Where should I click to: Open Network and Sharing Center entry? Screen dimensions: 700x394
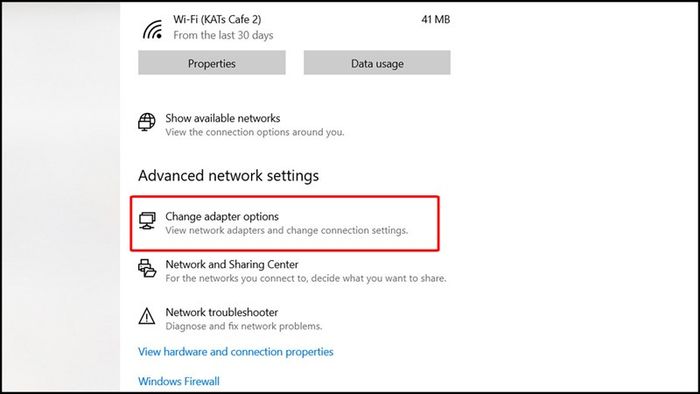point(292,271)
